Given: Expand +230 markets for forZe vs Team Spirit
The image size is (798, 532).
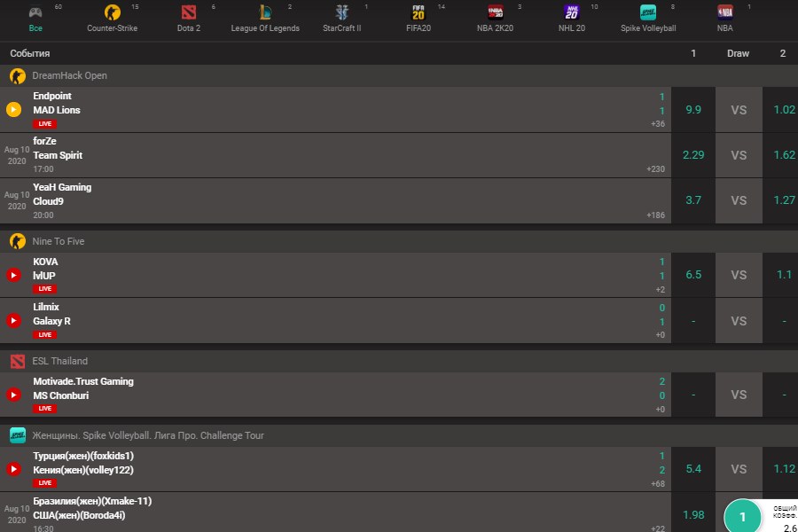Looking at the screenshot, I should tap(655, 169).
